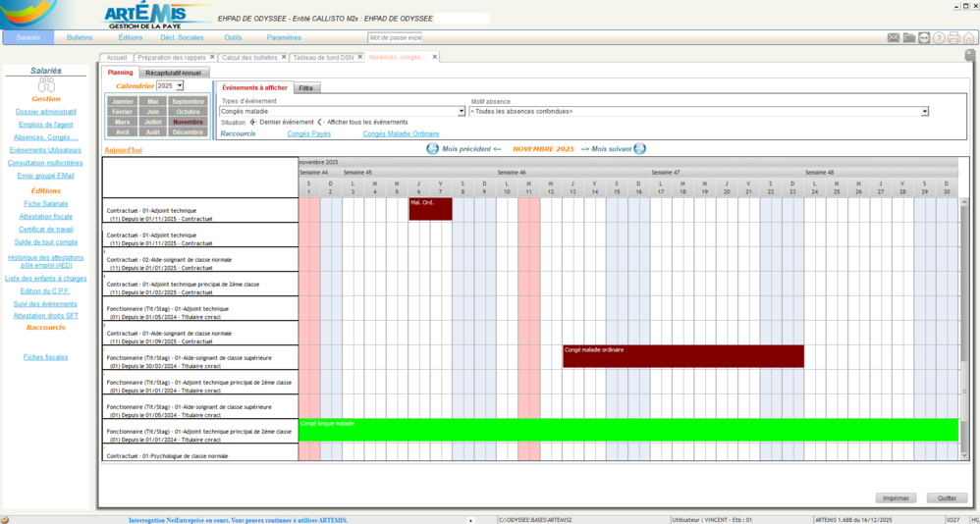Click the printer icon in top toolbar

953,38
